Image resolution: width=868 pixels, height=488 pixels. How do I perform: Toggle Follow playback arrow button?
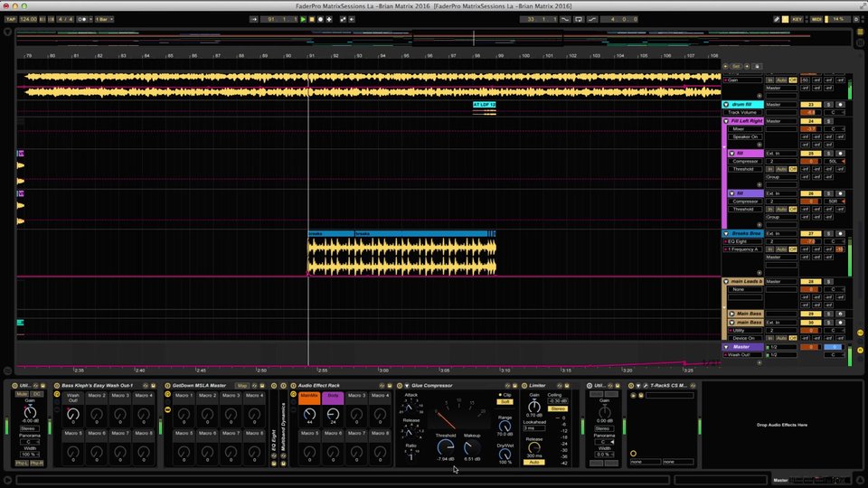pyautogui.click(x=254, y=19)
